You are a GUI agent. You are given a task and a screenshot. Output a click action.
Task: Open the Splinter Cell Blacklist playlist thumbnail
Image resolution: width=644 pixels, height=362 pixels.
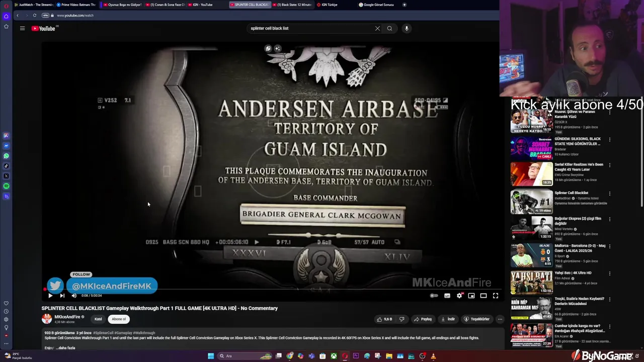pyautogui.click(x=531, y=202)
